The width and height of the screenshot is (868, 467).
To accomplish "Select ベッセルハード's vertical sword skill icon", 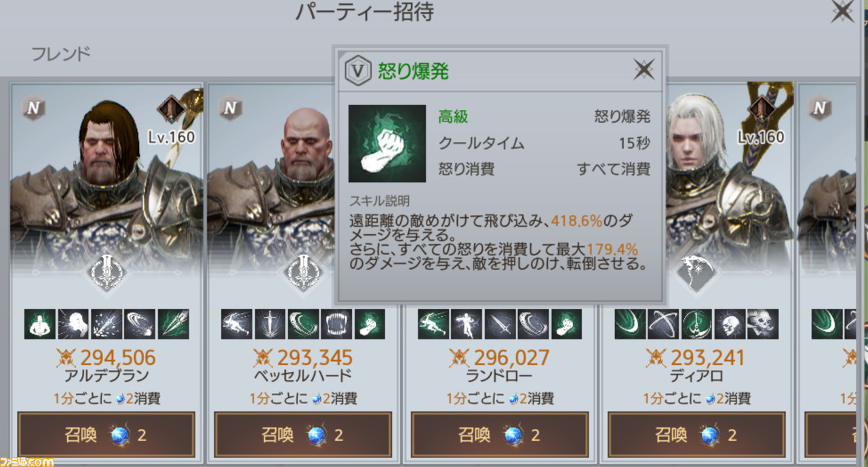I will pos(270,324).
